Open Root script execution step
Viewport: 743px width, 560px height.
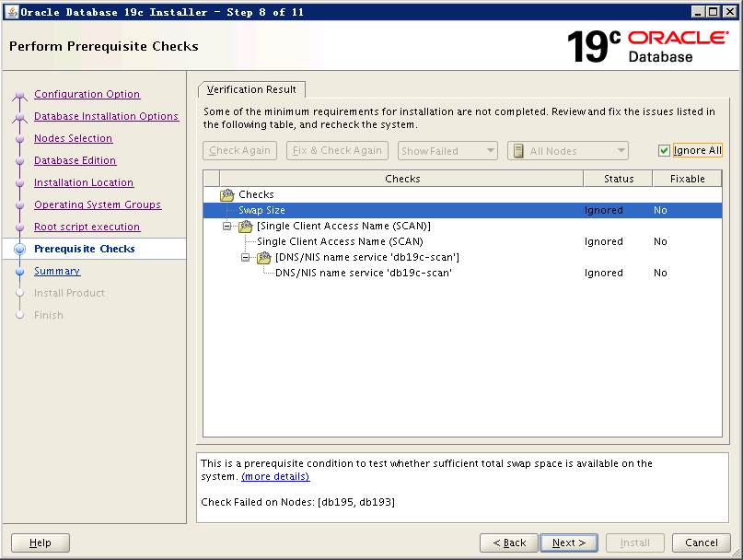point(87,227)
